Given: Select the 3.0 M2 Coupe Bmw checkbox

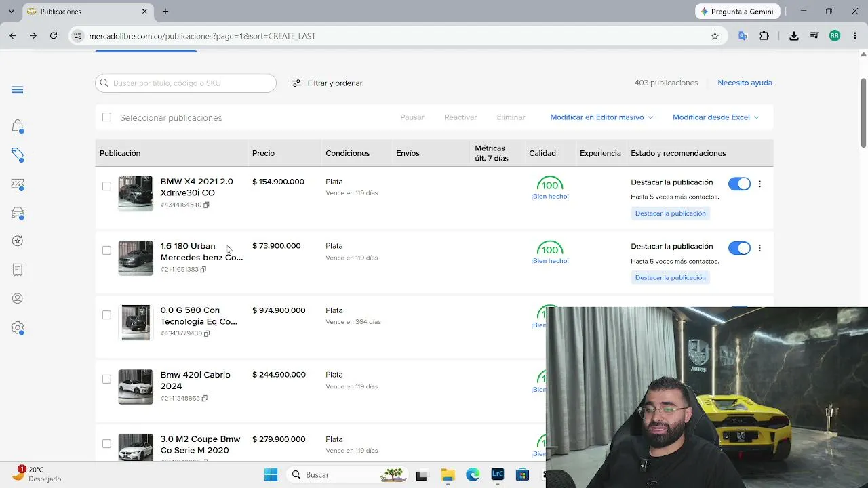Looking at the screenshot, I should [x=106, y=443].
